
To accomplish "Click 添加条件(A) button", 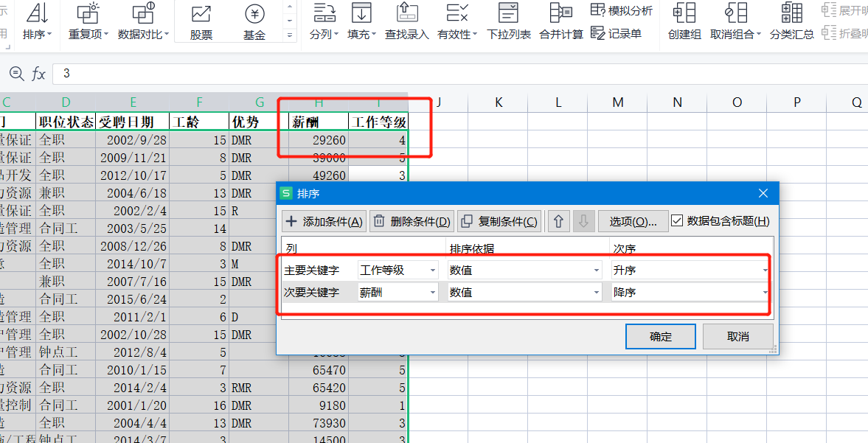I will point(324,221).
